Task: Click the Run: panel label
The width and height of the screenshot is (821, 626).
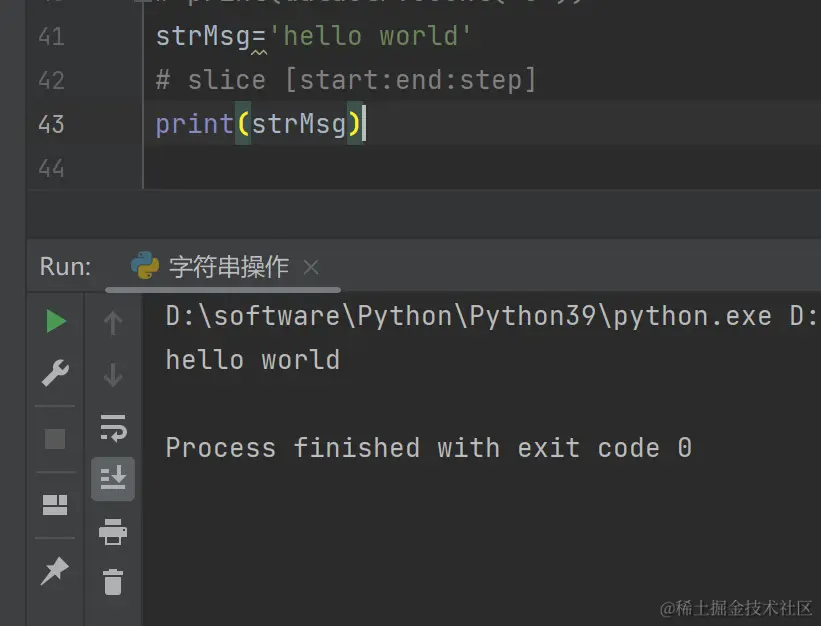Action: (65, 267)
